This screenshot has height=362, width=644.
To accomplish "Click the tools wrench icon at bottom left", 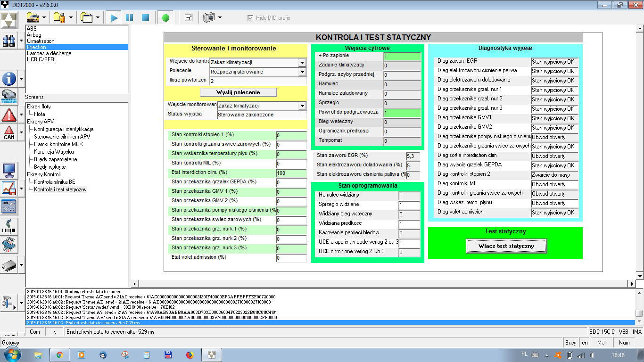I will tap(9, 302).
